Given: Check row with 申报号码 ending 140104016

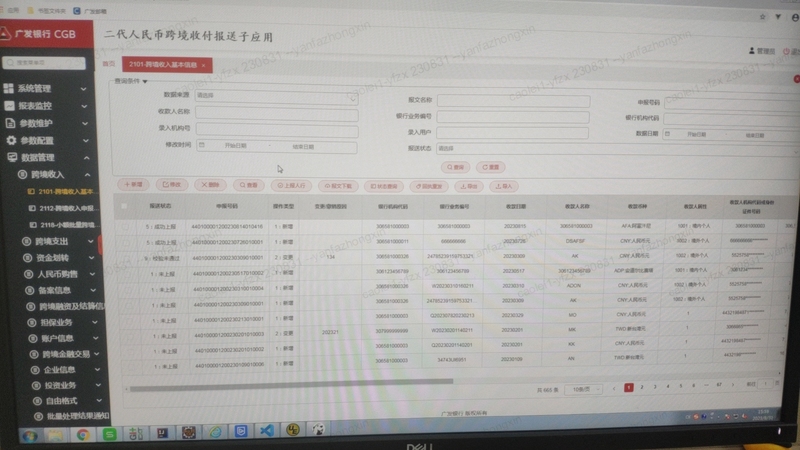Looking at the screenshot, I should tap(125, 226).
